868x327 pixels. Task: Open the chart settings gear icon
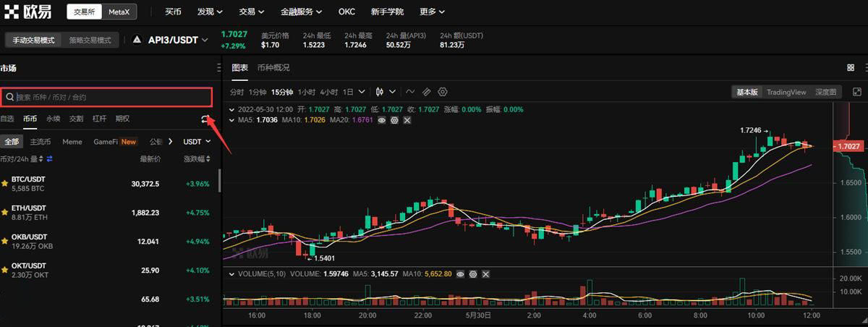click(x=443, y=92)
